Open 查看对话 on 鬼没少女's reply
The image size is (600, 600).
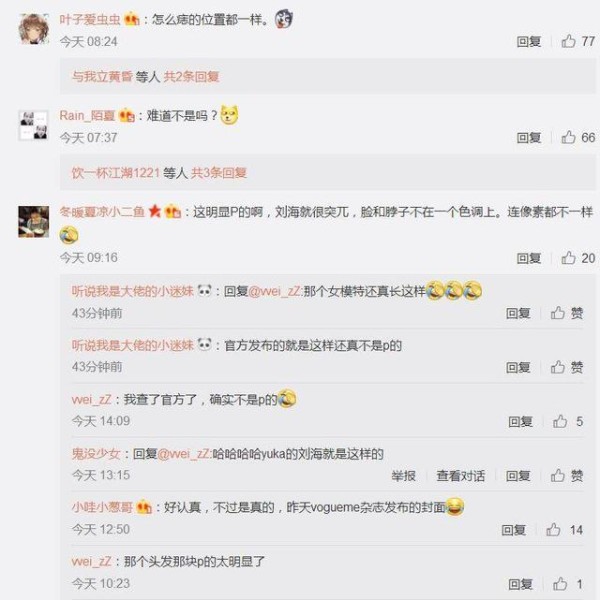[x=461, y=476]
